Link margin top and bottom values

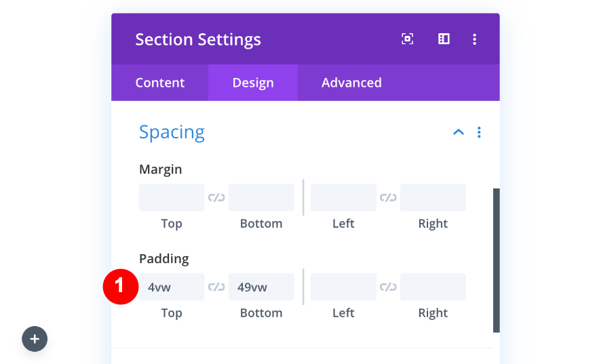point(216,198)
